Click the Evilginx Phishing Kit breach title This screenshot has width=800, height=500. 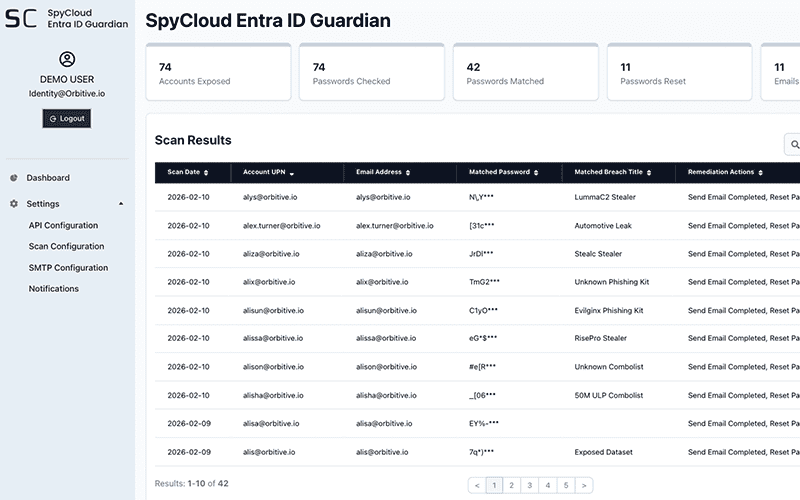pyautogui.click(x=609, y=310)
